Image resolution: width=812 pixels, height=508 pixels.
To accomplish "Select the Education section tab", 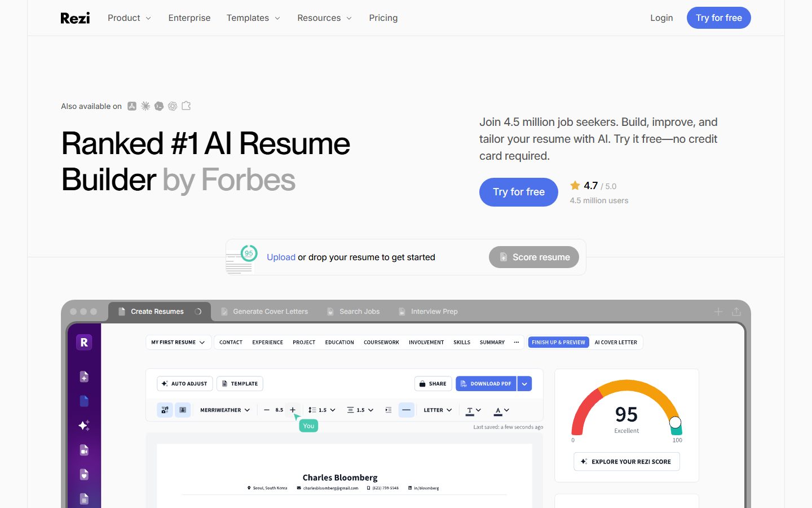I will tap(339, 343).
